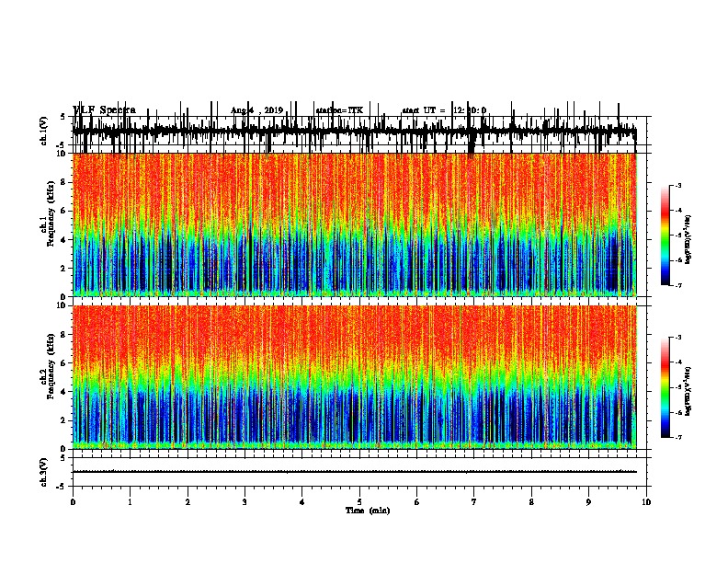Screen dimensions: 728x563
Task: Click the flat ch.3 voltage trace
Action: click(355, 472)
